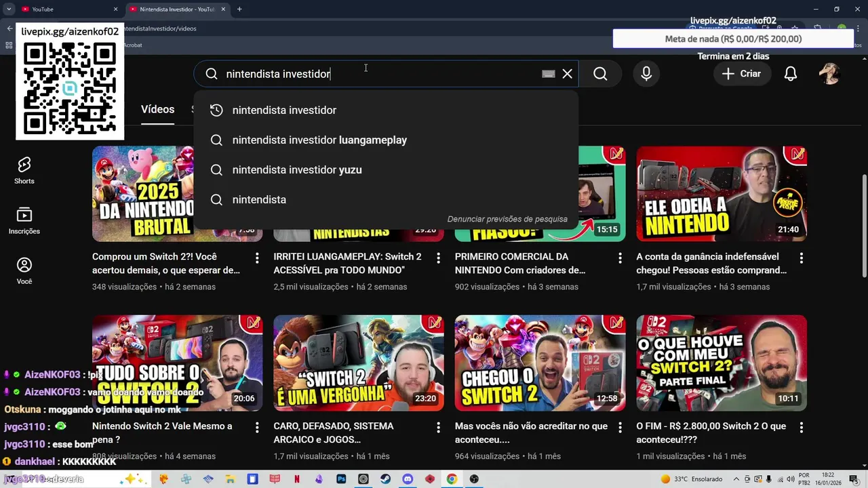Open options menu for "CARO, DEFASADO, SISTEMA" video

(438, 428)
